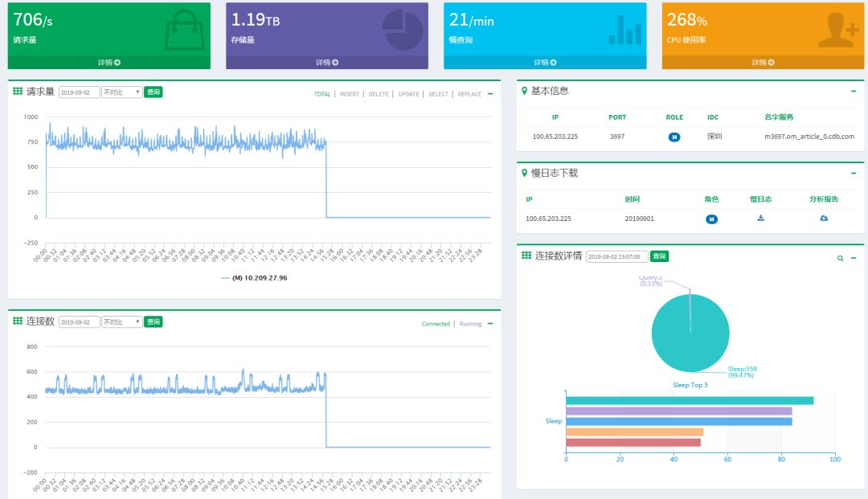Click the location pin icon beside 慢日志下载

click(524, 173)
